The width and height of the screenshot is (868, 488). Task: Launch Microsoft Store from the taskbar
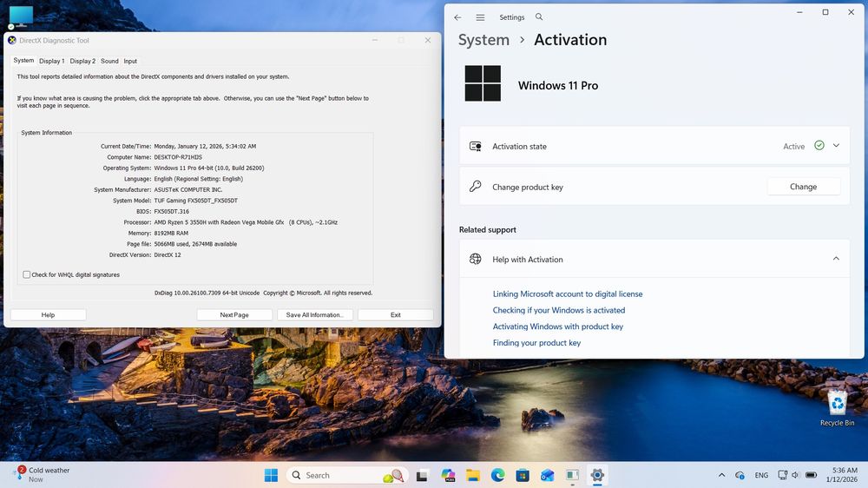pos(523,475)
